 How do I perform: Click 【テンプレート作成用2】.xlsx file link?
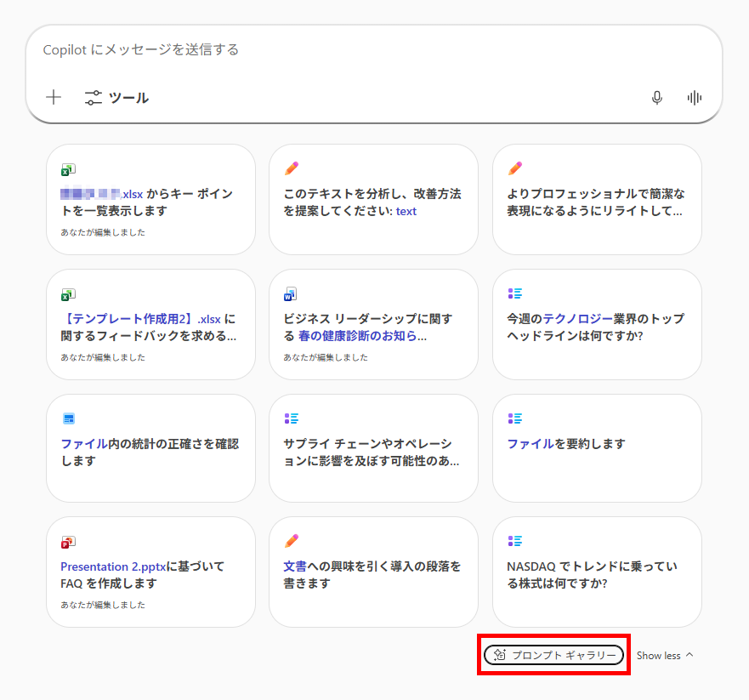141,319
